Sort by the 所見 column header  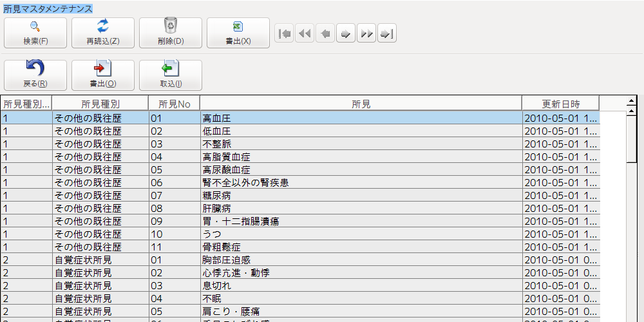361,104
